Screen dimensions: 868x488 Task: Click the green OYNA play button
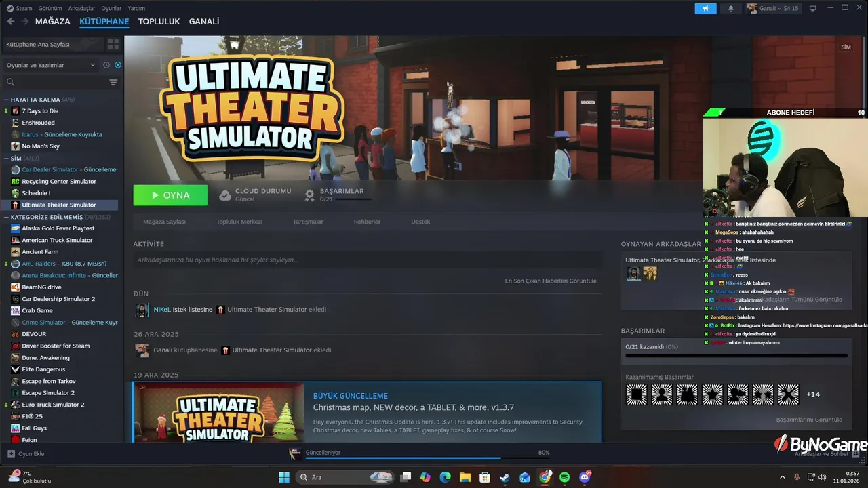[x=170, y=195]
